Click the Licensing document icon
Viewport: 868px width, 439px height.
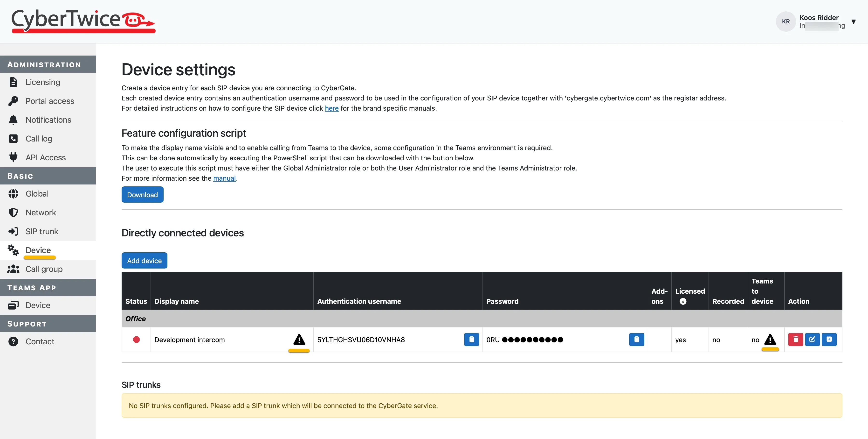coord(13,82)
